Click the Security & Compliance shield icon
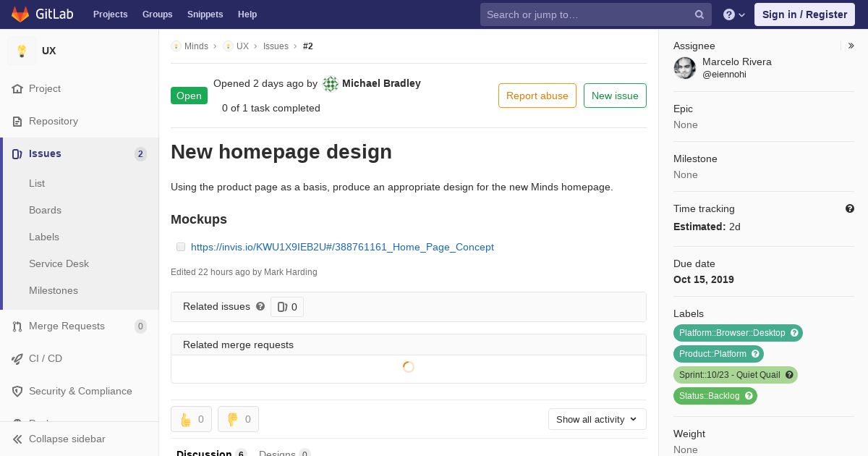 coord(17,391)
